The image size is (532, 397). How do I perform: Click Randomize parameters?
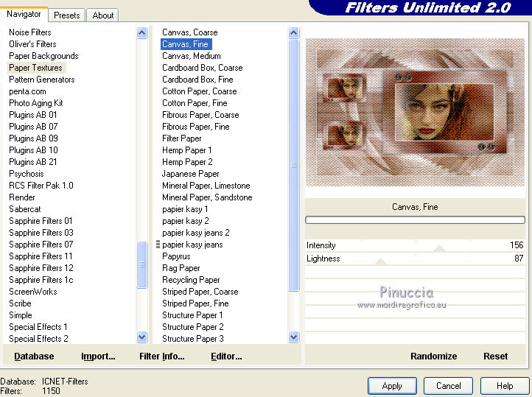point(433,356)
